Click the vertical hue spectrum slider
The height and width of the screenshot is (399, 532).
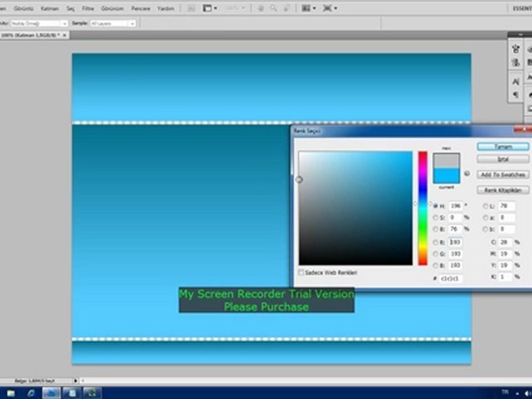tap(423, 208)
